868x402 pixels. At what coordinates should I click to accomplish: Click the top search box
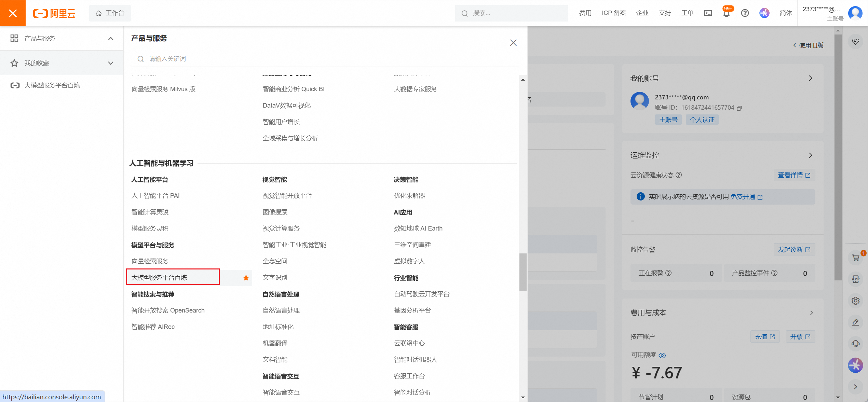click(511, 13)
